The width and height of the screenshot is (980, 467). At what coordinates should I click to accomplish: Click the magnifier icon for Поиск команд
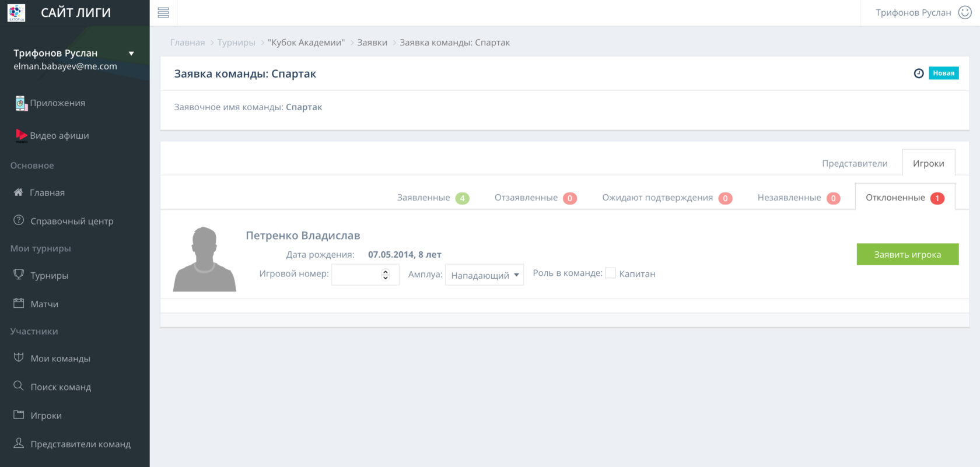click(19, 386)
